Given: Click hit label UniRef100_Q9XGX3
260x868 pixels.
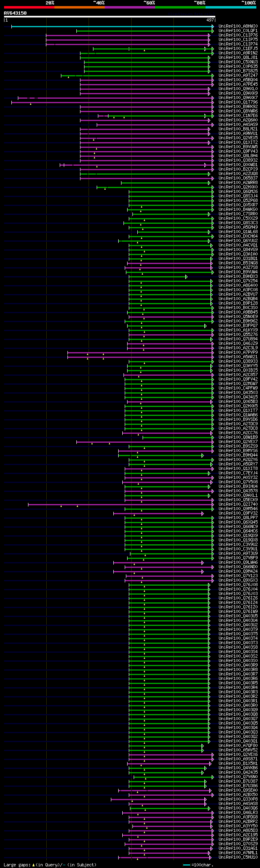Looking at the screenshot, I should pos(238,580).
